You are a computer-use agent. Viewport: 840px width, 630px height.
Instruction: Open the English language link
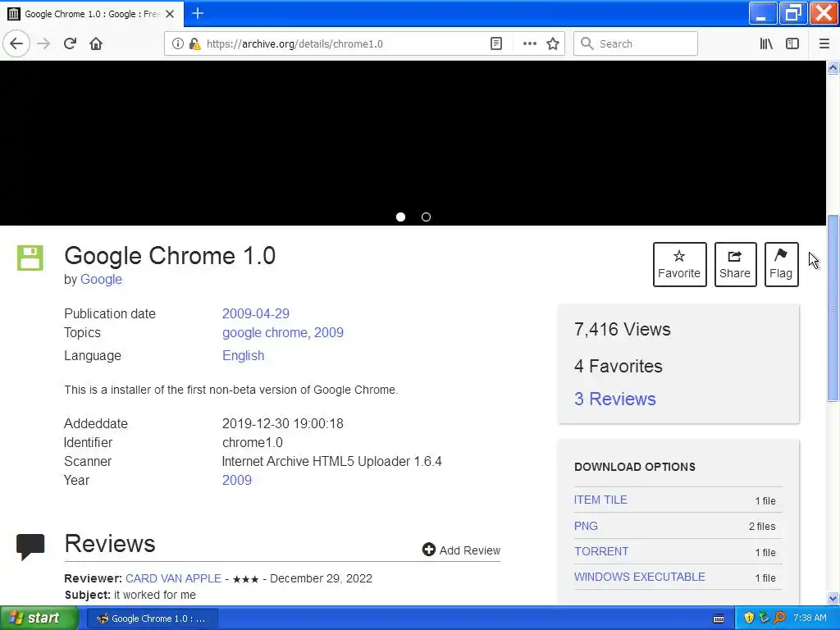click(243, 356)
